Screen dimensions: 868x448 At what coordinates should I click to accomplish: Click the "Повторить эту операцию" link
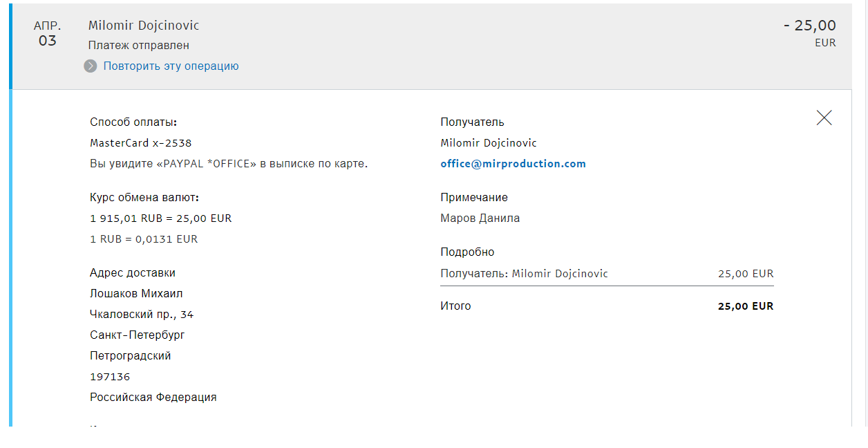click(x=171, y=66)
